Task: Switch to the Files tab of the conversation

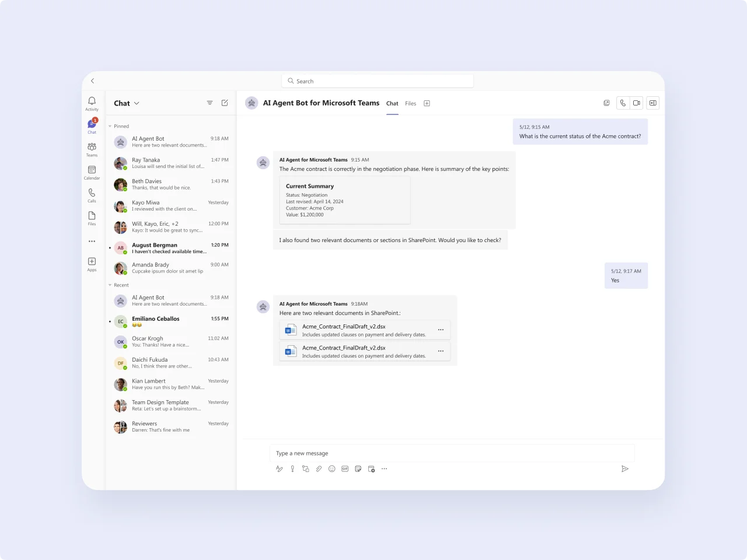Action: [410, 103]
